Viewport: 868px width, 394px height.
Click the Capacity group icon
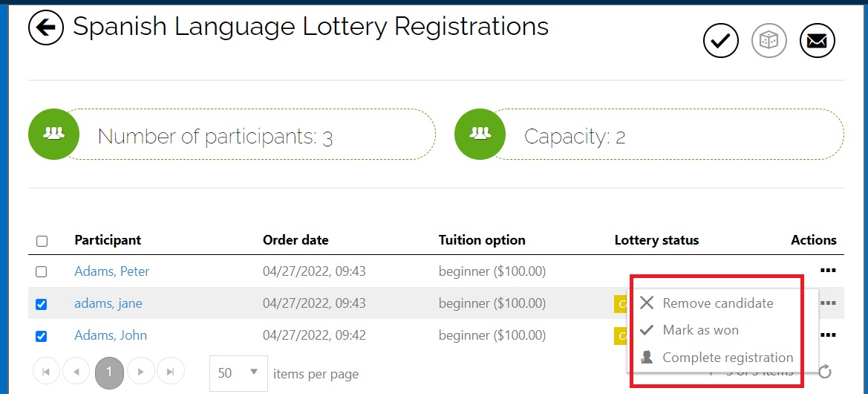(x=480, y=134)
